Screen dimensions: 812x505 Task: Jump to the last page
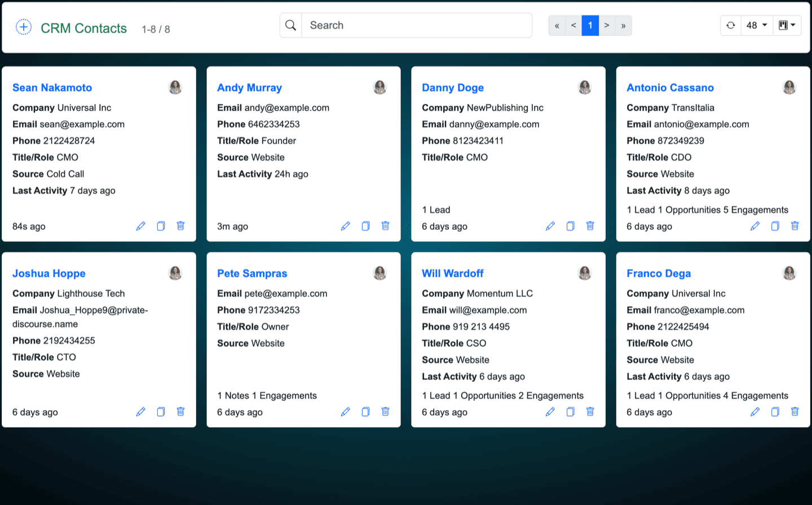623,25
